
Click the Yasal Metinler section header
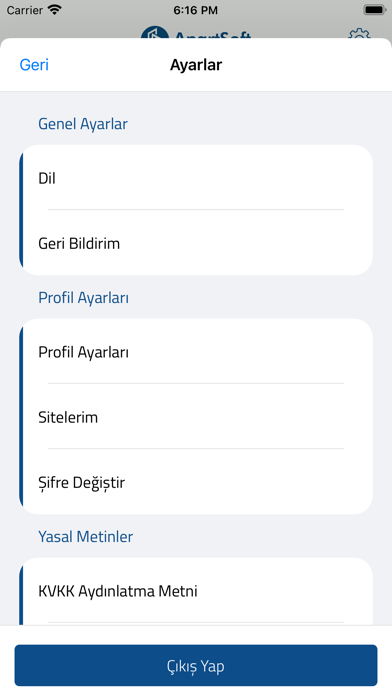(x=85, y=536)
